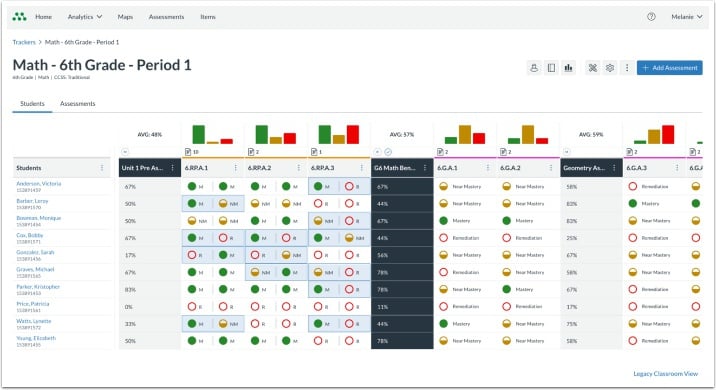The width and height of the screenshot is (716, 390).
Task: Open student Young, Elizabeth
Action: [x=36, y=338]
